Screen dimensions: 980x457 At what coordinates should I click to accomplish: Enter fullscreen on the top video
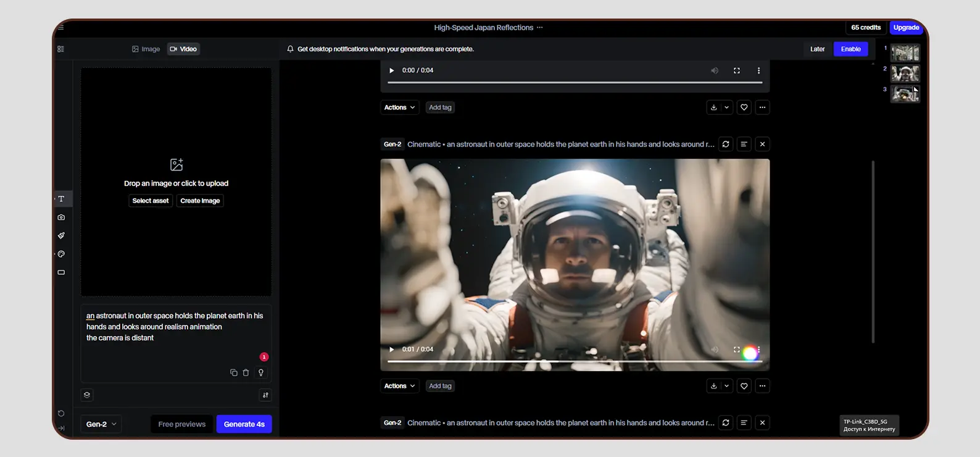(x=737, y=70)
